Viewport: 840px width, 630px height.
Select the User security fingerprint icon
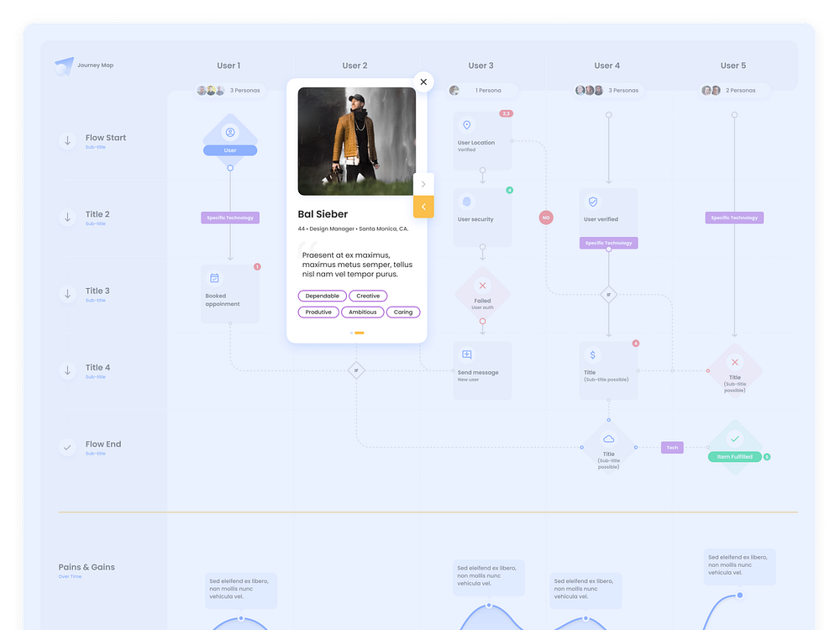(467, 202)
